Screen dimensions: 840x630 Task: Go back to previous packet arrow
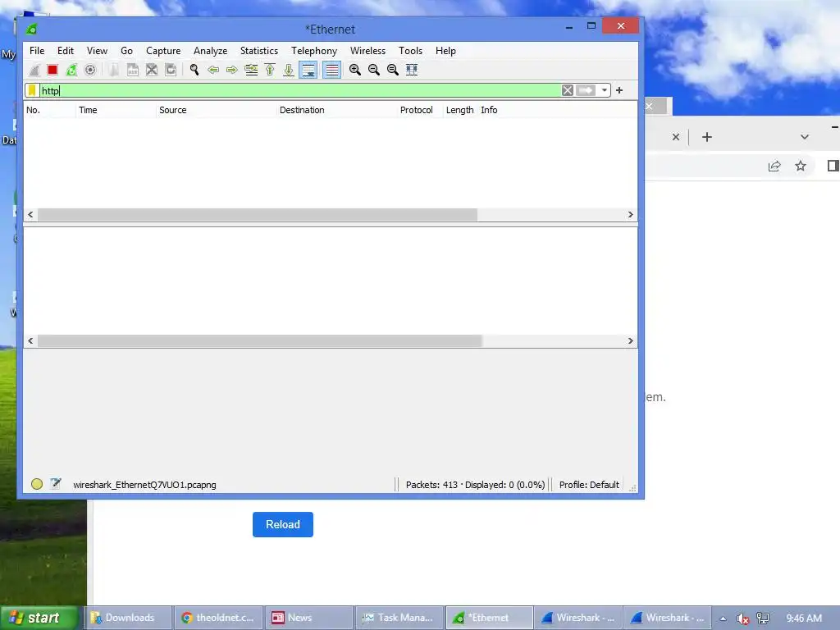tap(213, 70)
